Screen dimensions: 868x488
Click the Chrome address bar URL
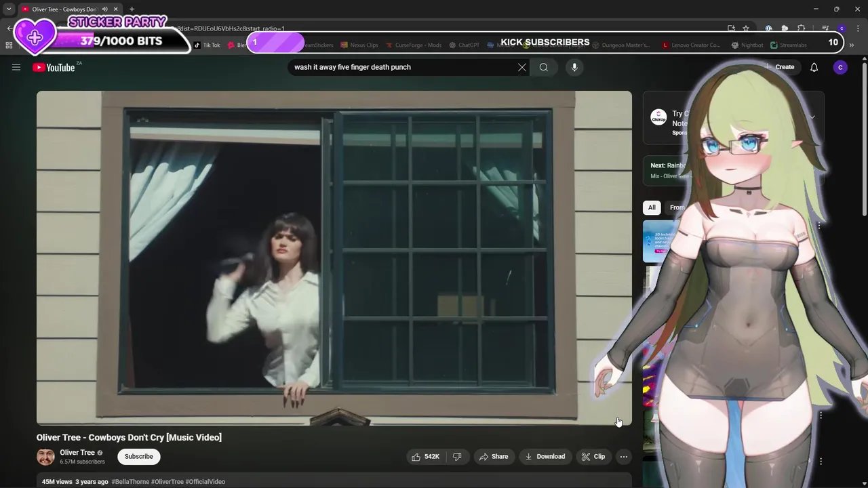(231, 28)
